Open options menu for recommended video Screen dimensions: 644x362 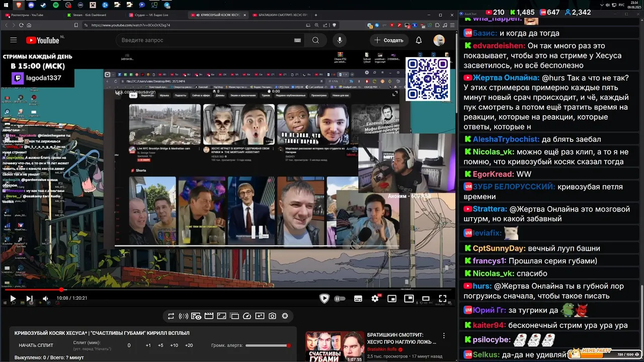444,335
